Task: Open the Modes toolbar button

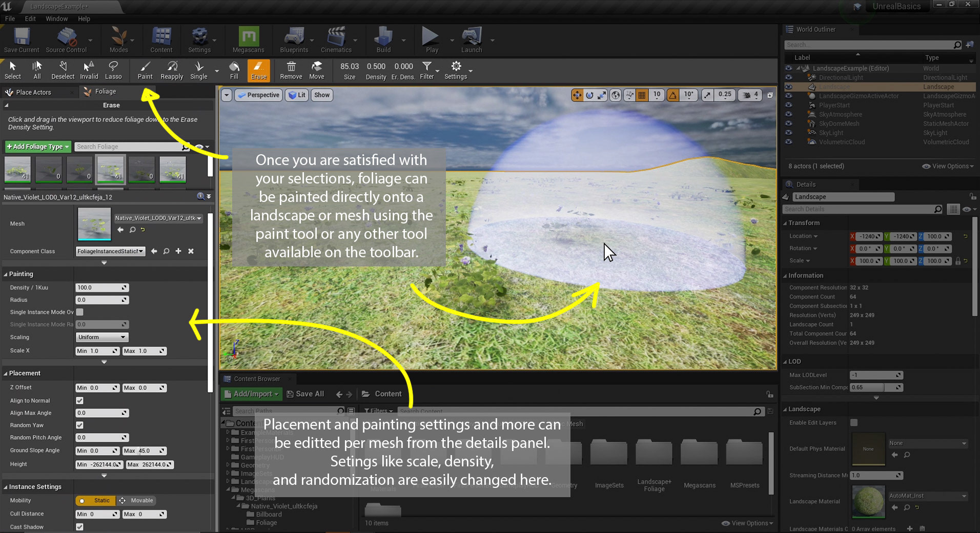Action: pos(118,40)
